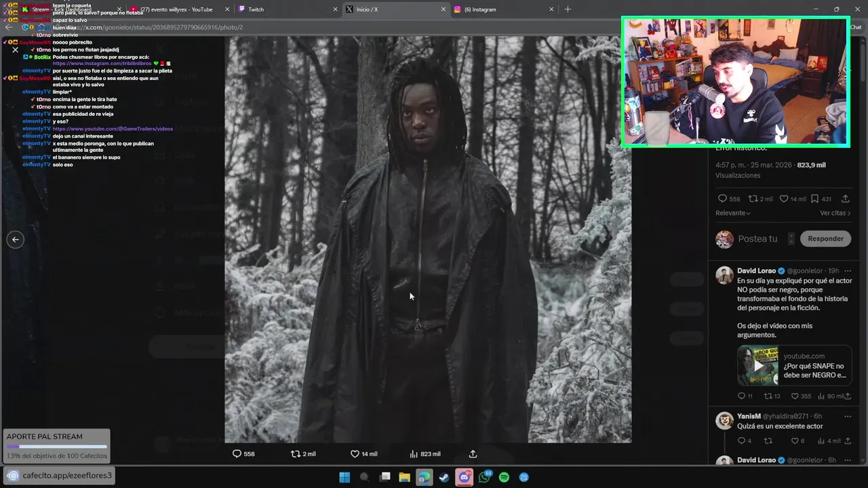Close the Twitch tab
This screenshot has height=488, width=868.
(335, 9)
